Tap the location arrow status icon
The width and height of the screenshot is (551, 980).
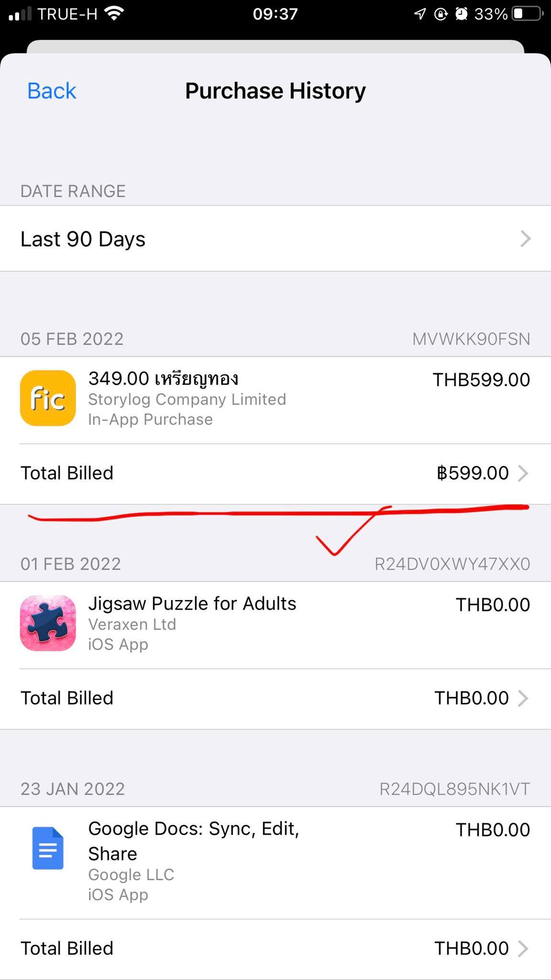click(x=420, y=14)
